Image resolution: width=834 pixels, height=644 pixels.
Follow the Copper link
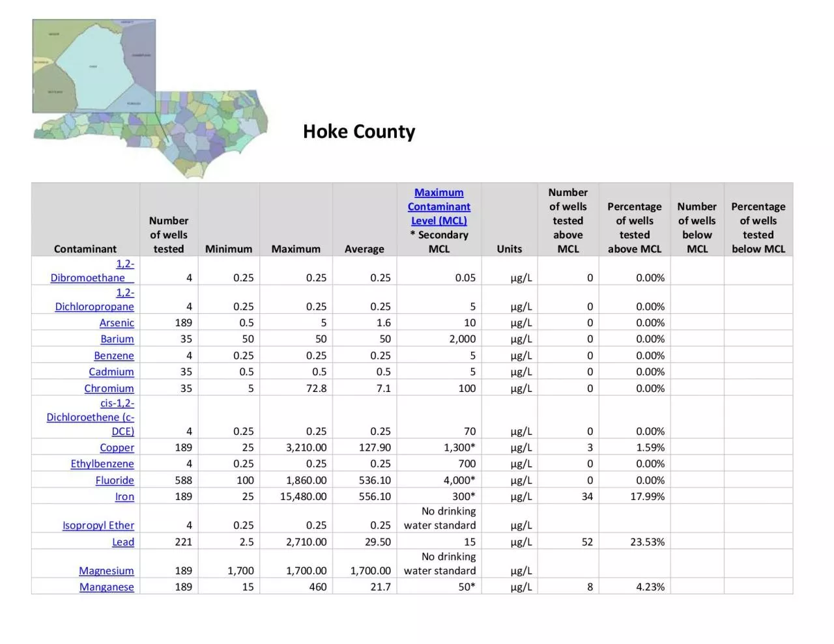(x=117, y=447)
